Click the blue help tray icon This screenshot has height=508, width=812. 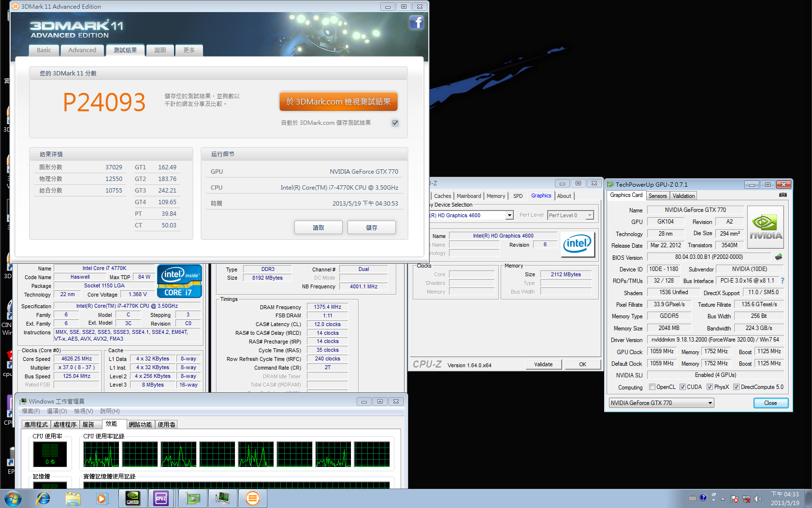click(703, 497)
